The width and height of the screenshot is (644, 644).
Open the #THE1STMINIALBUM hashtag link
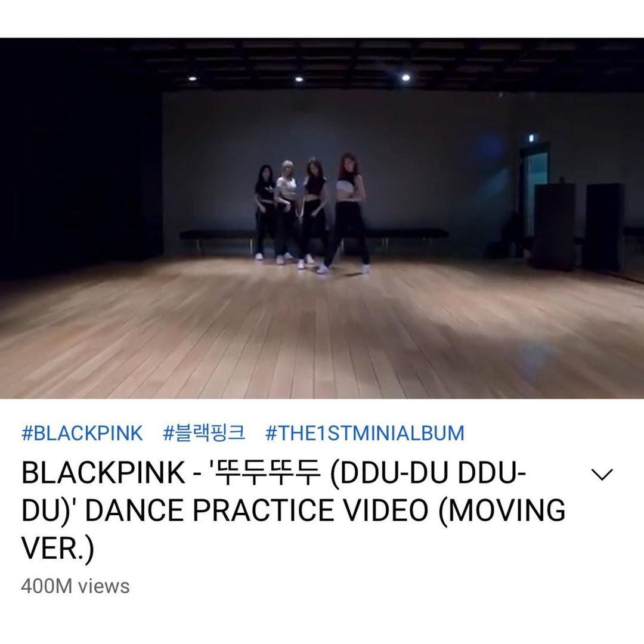click(x=365, y=434)
